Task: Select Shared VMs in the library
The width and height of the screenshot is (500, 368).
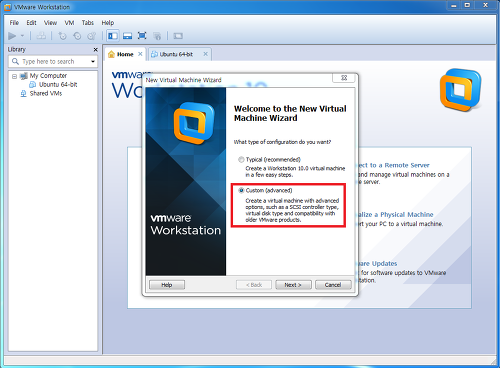Action: (46, 93)
